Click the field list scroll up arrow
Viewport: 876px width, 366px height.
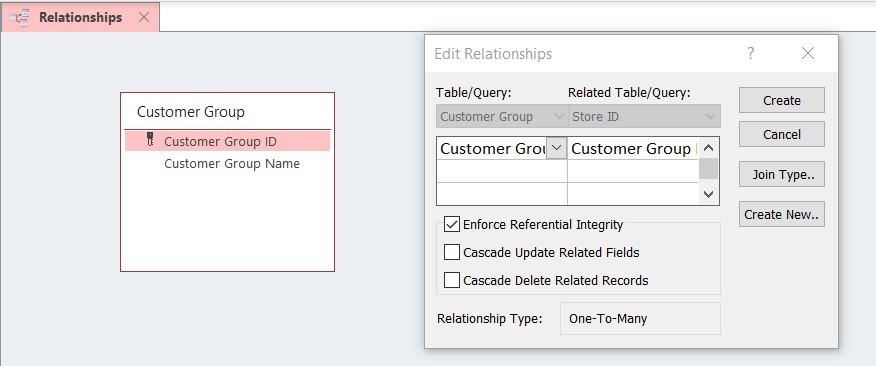[x=708, y=149]
